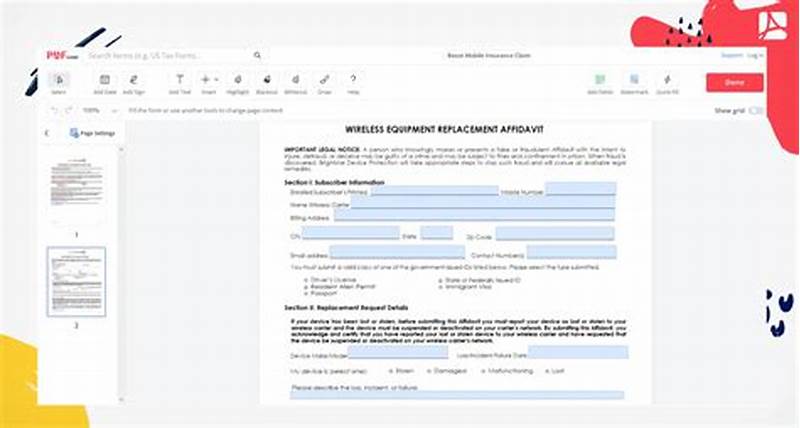The image size is (800, 428).
Task: Click the Add Fields tool
Action: pos(600,84)
